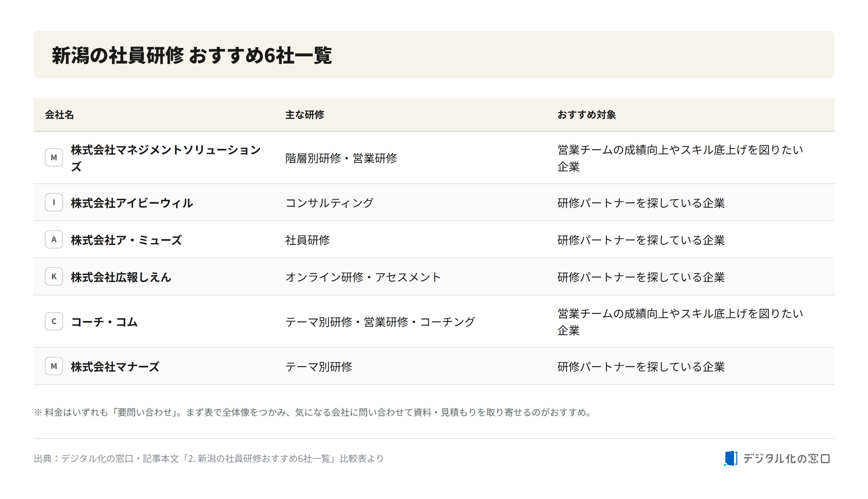Select the 主な研修 column header
This screenshot has width=868, height=499.
click(305, 115)
